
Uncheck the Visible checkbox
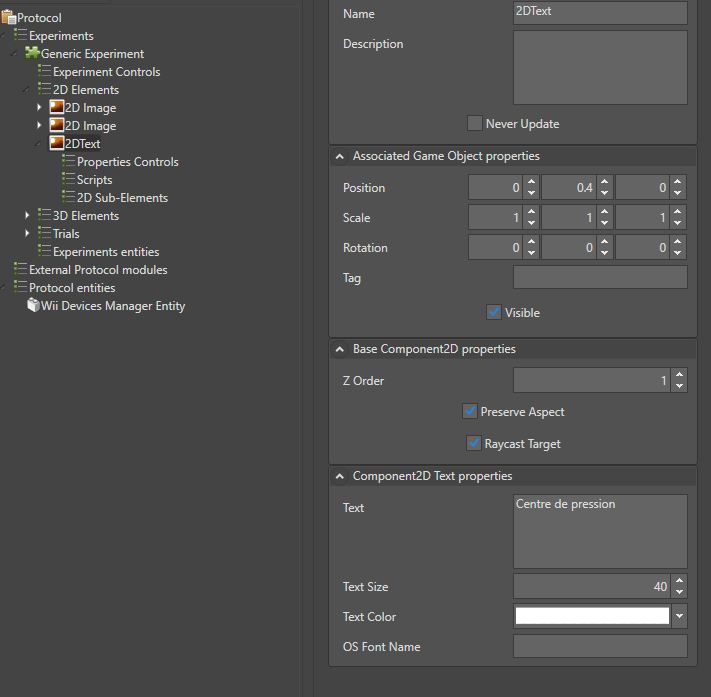[494, 312]
